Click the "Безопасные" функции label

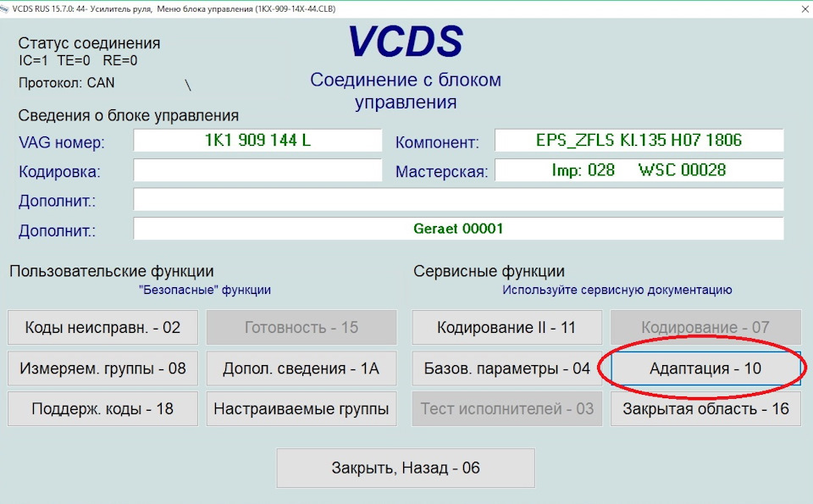point(205,290)
